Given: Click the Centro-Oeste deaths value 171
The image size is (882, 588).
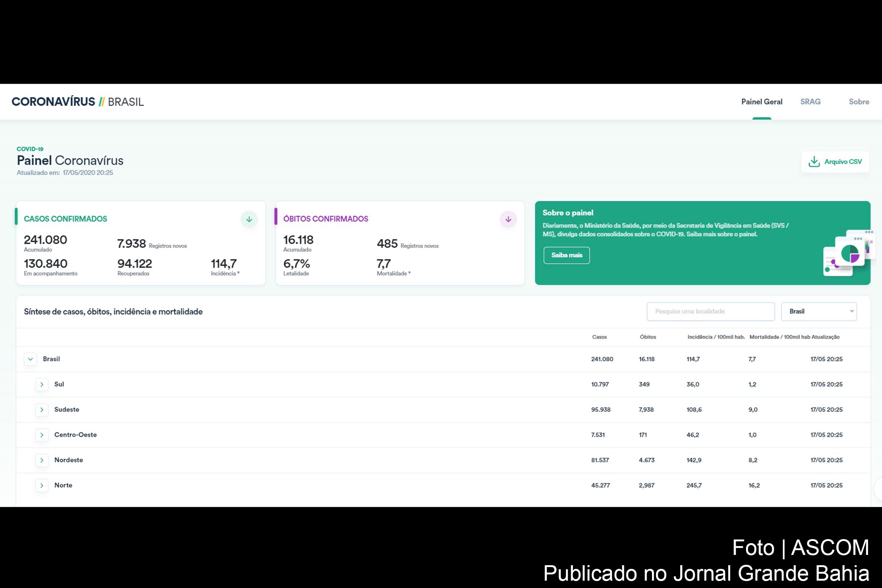Looking at the screenshot, I should coord(643,435).
